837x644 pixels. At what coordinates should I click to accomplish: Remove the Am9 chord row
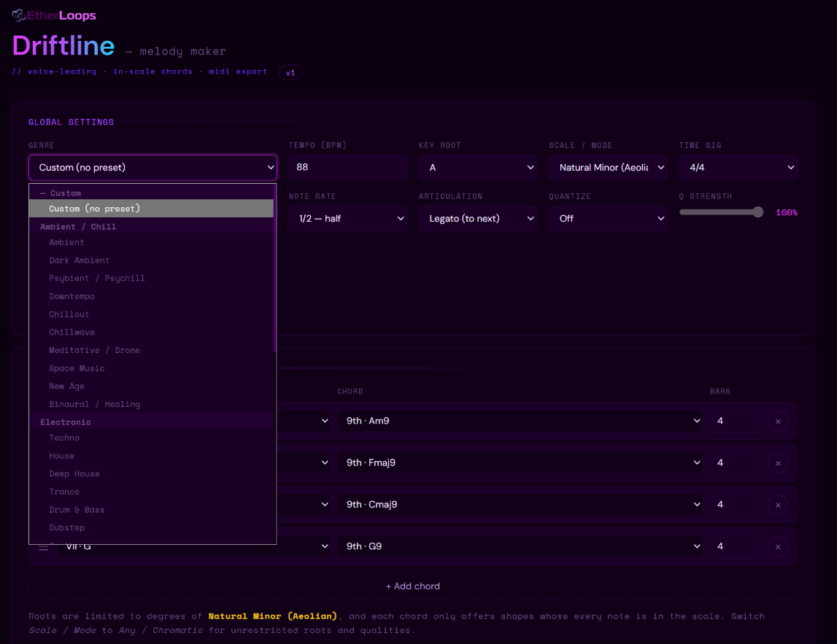[x=778, y=422]
